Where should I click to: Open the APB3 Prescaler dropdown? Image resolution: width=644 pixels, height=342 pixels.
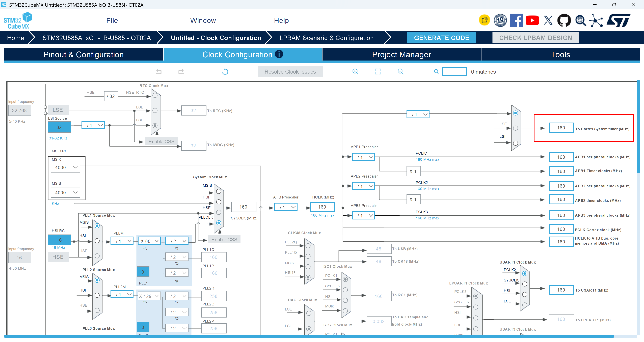coord(363,215)
